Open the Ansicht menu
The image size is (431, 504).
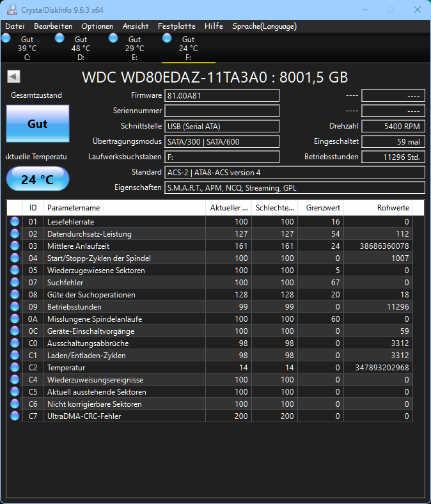[x=136, y=26]
